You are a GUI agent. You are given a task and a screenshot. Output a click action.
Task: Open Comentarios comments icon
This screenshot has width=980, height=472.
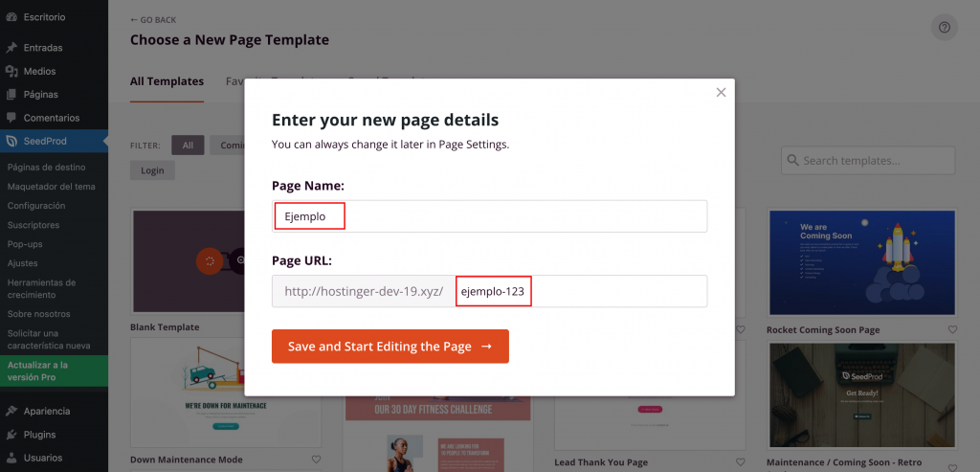coord(11,118)
